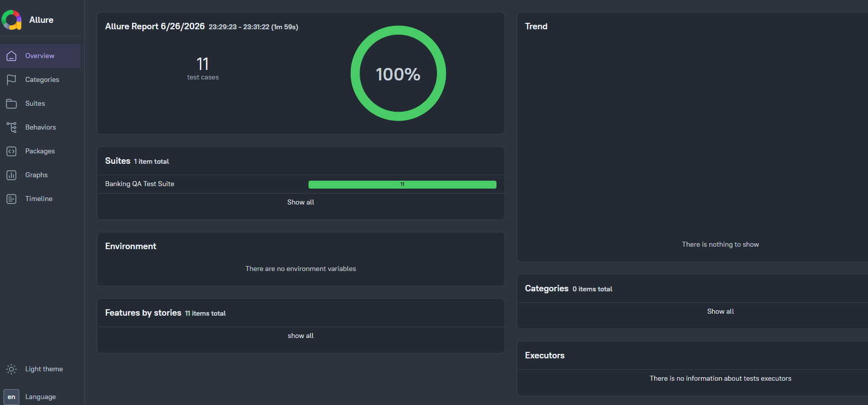The image size is (868, 405).
Task: Expand Features by stories show all
Action: tap(301, 336)
